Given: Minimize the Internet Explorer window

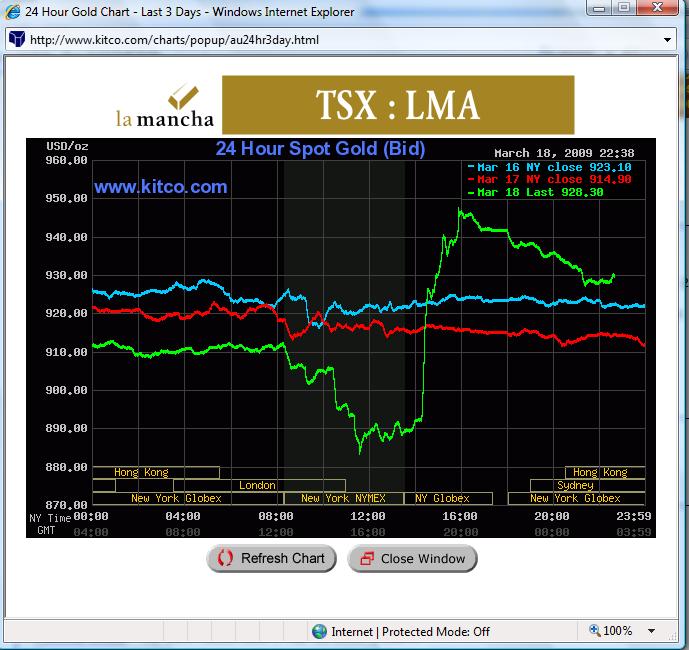Looking at the screenshot, I should [x=599, y=7].
